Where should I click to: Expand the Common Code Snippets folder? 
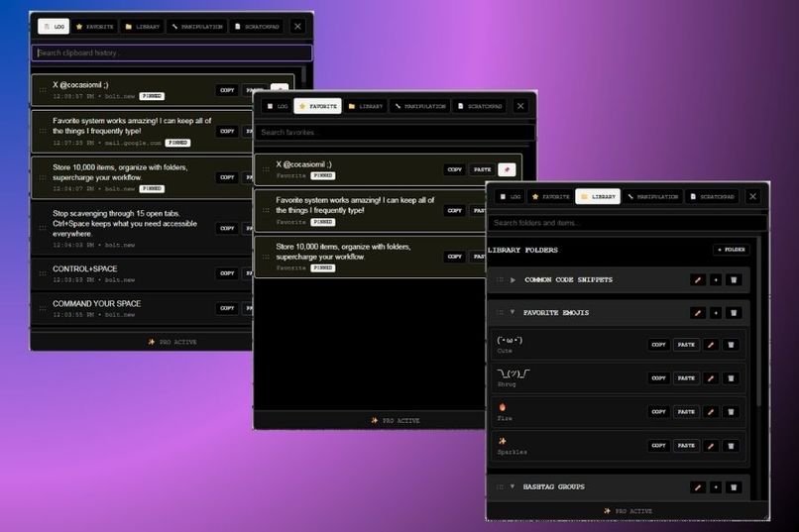514,279
